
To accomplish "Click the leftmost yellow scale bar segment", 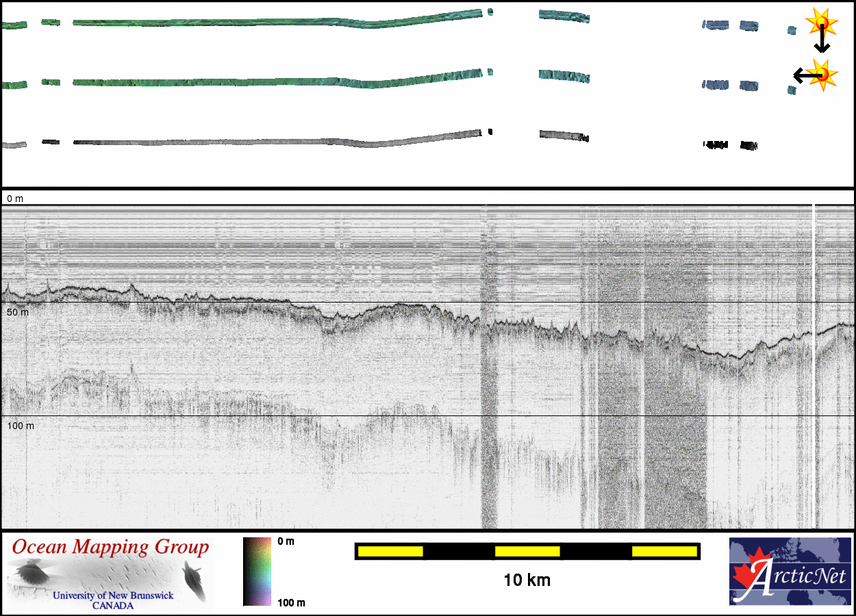I will click(390, 551).
